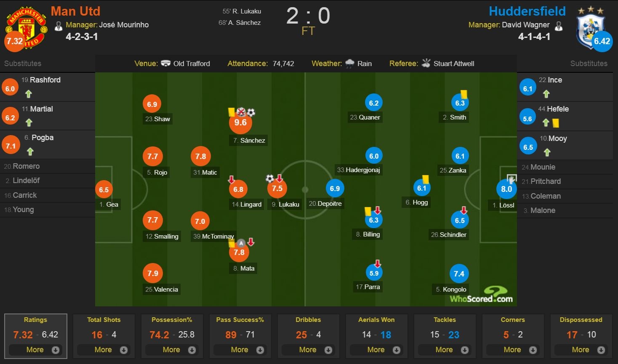Click the yellow card icon beside Hefele
Screen dimensions: 618x364
(x=556, y=123)
